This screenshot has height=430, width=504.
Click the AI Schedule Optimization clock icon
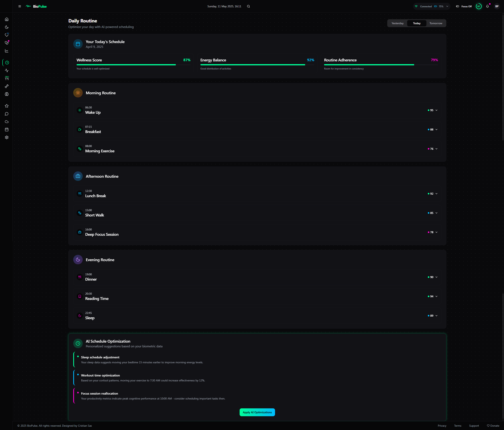pyautogui.click(x=78, y=343)
